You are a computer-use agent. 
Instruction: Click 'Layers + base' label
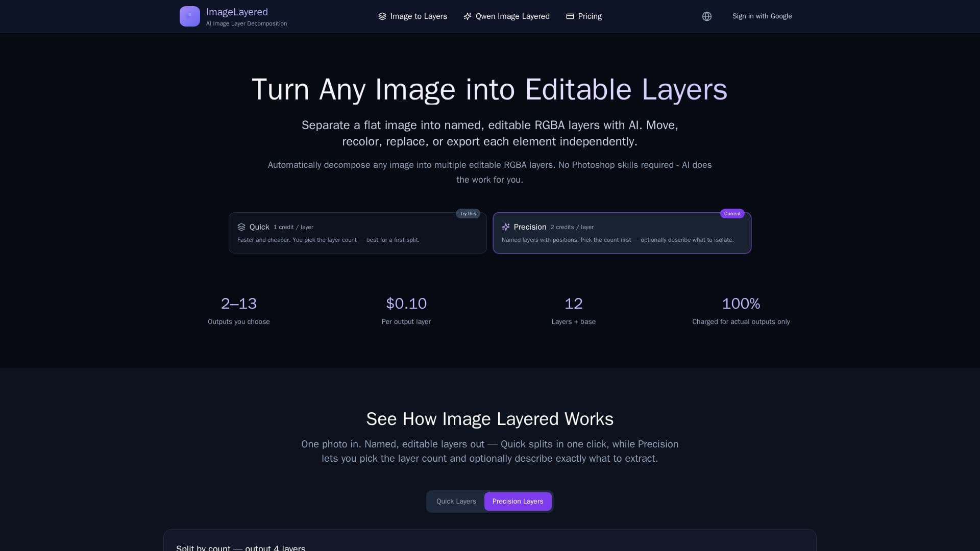[574, 321]
